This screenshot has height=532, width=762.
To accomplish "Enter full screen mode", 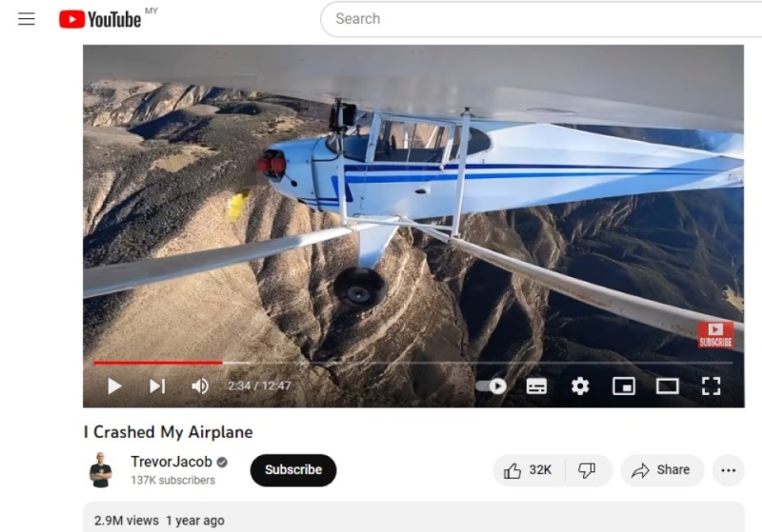I will (711, 386).
